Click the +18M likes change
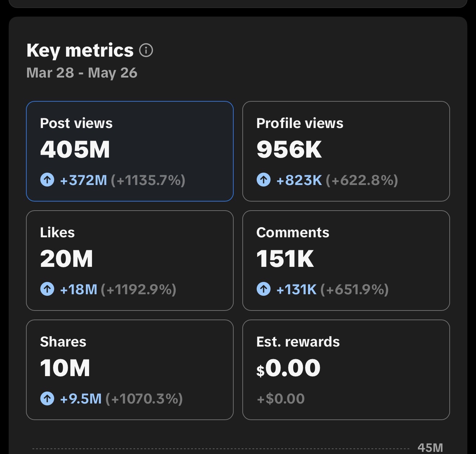This screenshot has height=454, width=476. click(79, 289)
